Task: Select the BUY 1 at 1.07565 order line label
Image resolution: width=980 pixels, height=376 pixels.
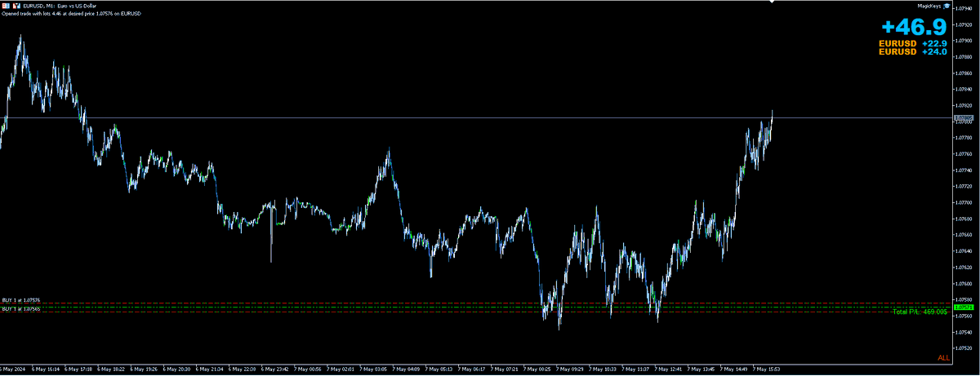Action: (x=20, y=309)
